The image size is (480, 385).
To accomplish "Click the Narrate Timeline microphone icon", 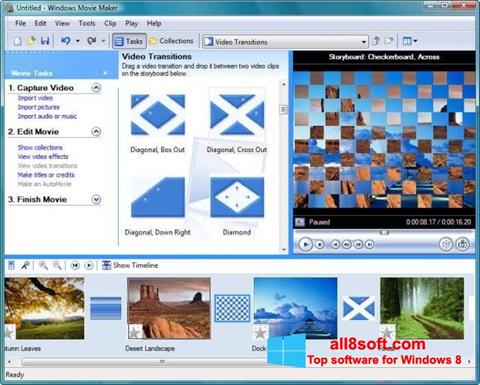I will click(25, 265).
